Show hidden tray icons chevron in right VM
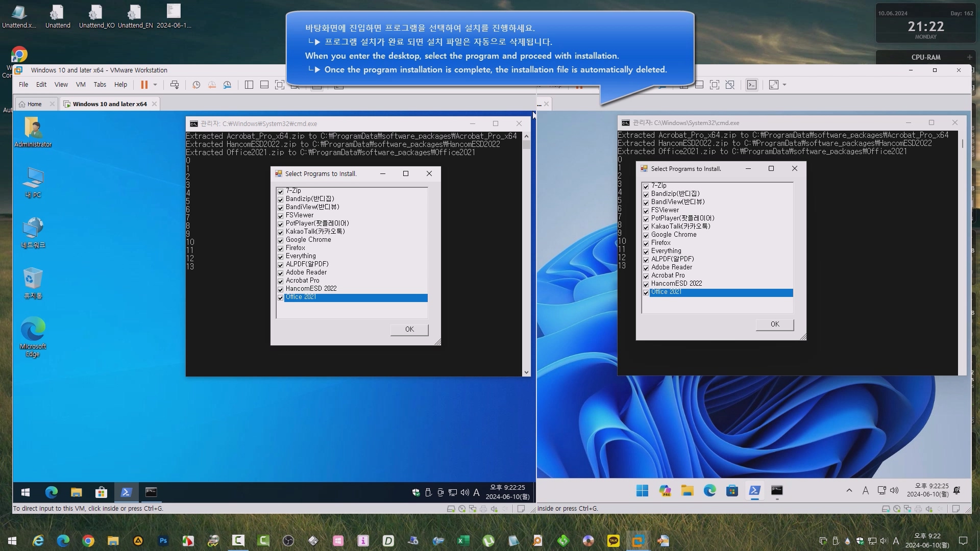The image size is (980, 551). click(849, 490)
